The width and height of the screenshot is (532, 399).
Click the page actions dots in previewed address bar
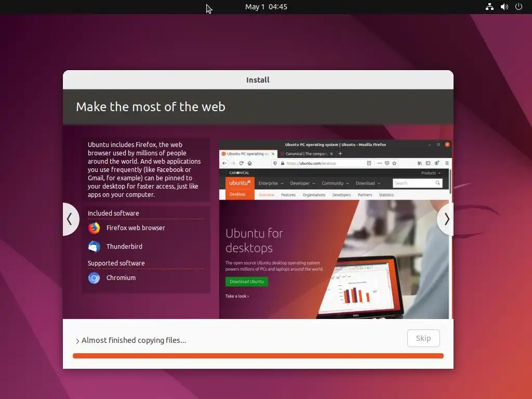[379, 163]
